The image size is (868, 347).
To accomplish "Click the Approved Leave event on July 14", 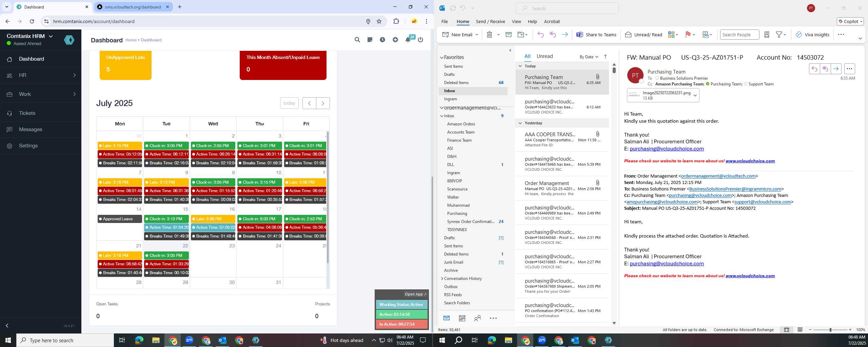I will click(x=120, y=219).
